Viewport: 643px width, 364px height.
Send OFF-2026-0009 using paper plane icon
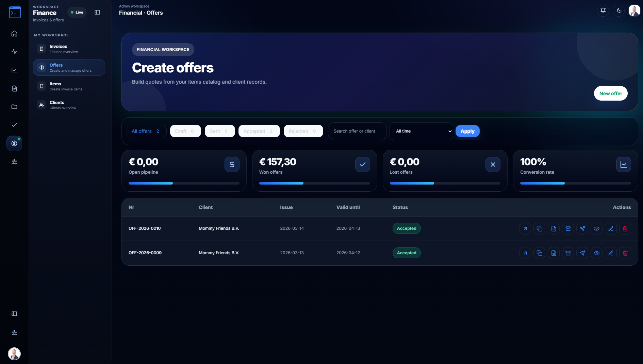point(582,253)
